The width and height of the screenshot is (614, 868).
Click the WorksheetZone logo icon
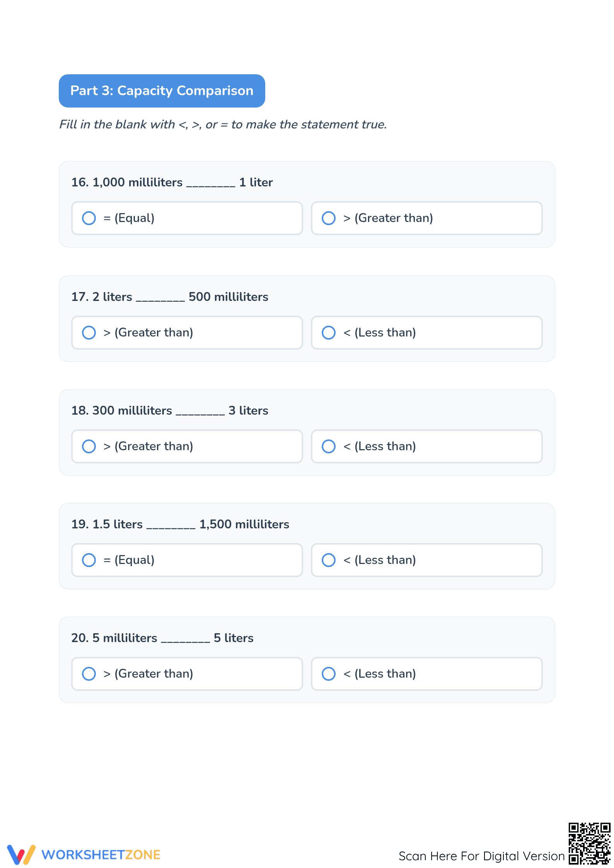point(21,854)
